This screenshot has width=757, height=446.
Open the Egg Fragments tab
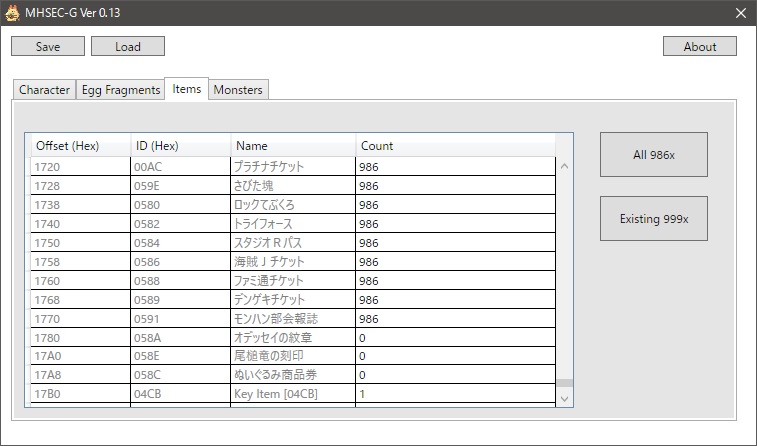click(x=121, y=90)
